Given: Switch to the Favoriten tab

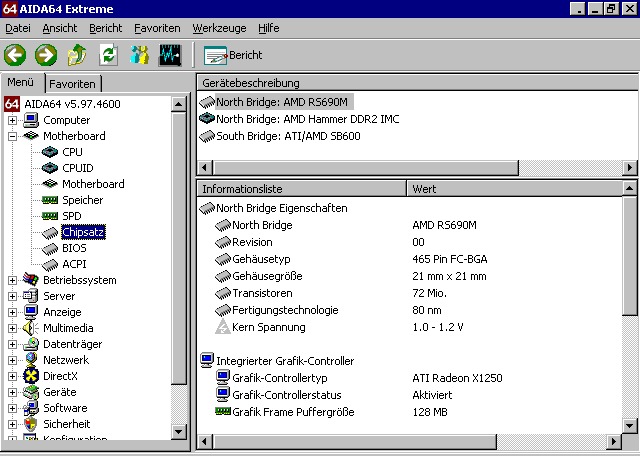Looking at the screenshot, I should [x=73, y=84].
